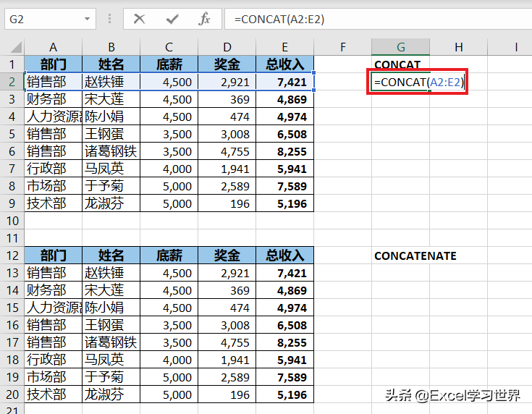
Task: Click the CONCAT label in cell G1
Action: tap(397, 64)
